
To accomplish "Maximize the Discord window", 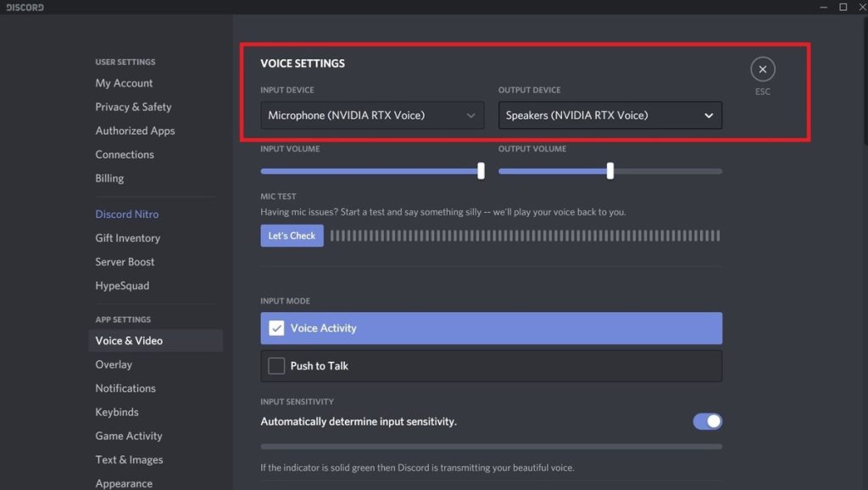I will 843,7.
